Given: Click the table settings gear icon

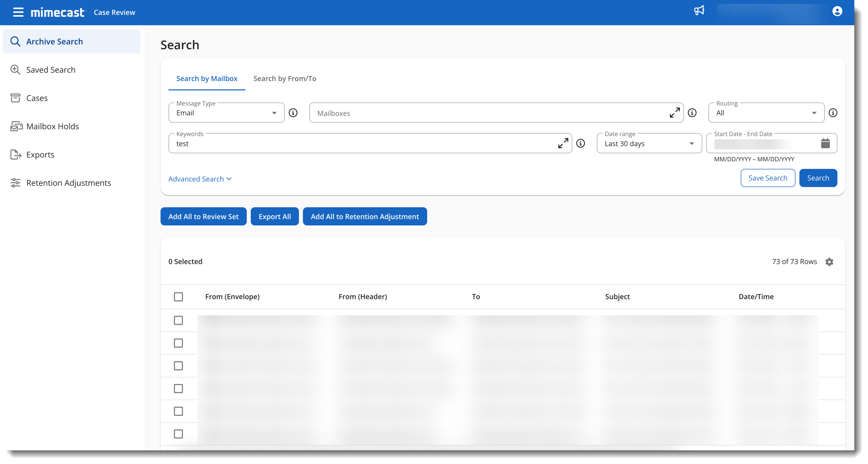Looking at the screenshot, I should pyautogui.click(x=829, y=262).
